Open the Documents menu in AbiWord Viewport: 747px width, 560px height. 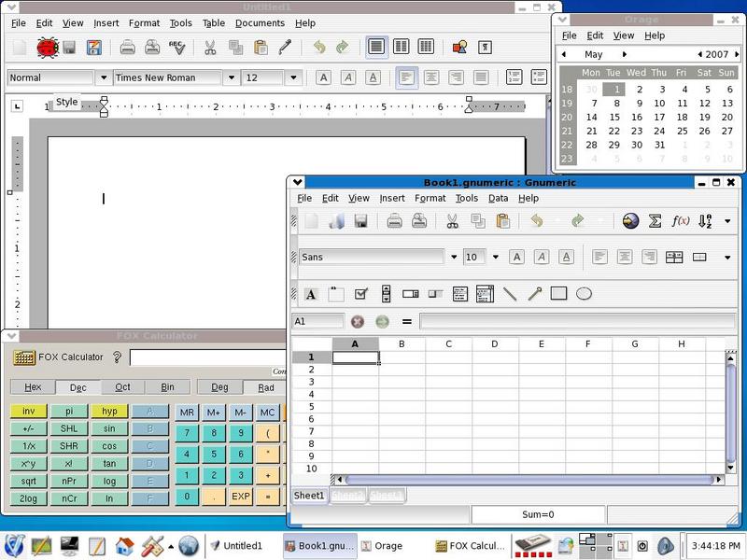(x=260, y=23)
